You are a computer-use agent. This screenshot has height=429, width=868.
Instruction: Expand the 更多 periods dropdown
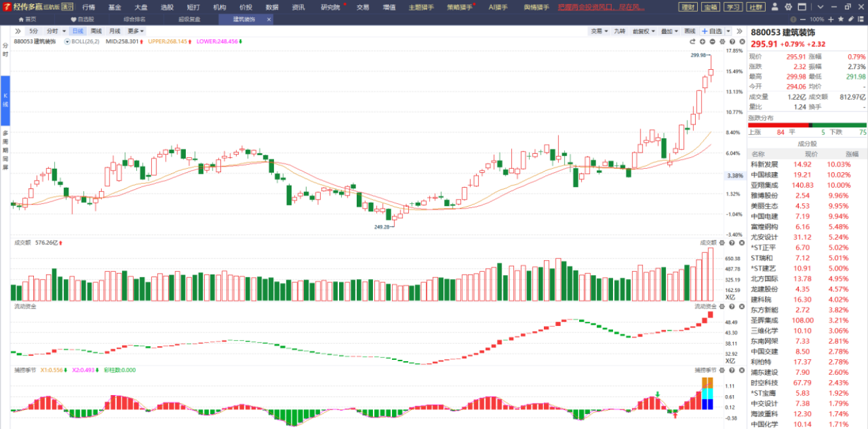(136, 31)
